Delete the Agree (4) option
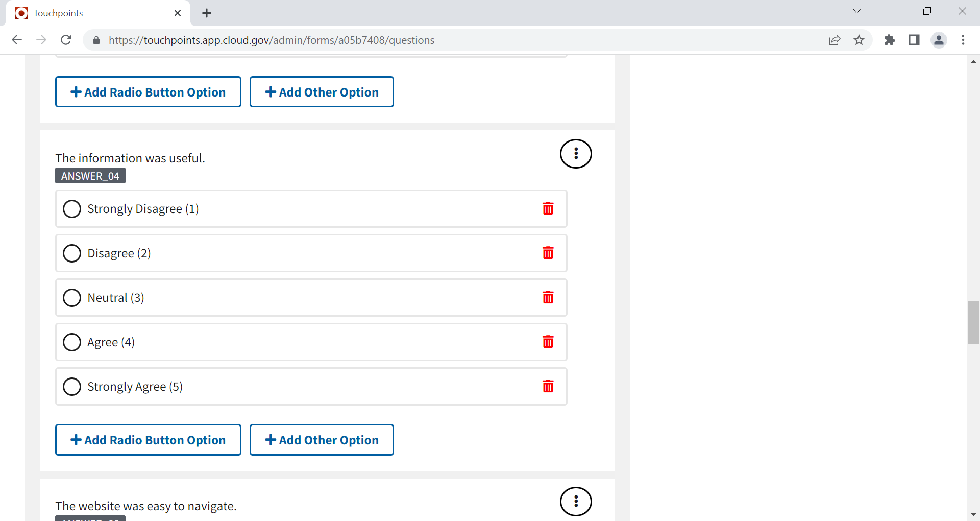Screen dimensions: 980x521 (x=548, y=342)
